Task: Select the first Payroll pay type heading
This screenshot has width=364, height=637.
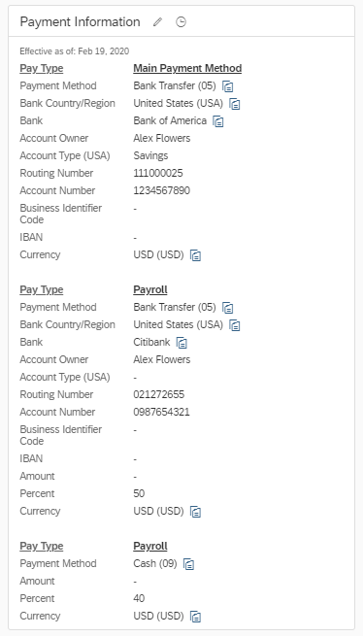Action: tap(150, 289)
